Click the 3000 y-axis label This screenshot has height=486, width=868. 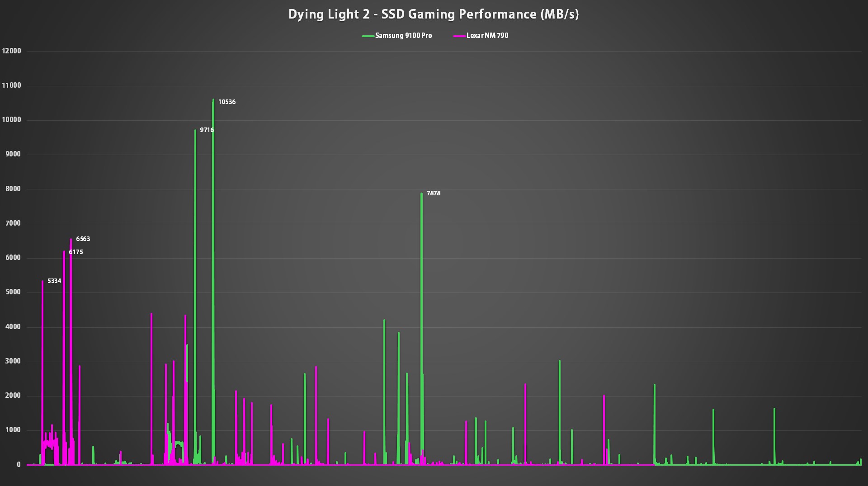tap(13, 361)
